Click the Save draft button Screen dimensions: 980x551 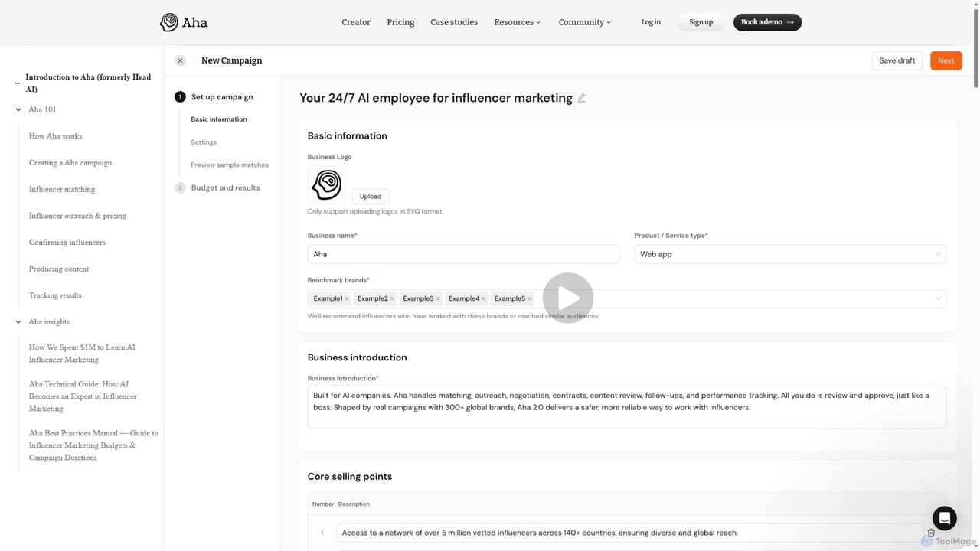click(897, 60)
